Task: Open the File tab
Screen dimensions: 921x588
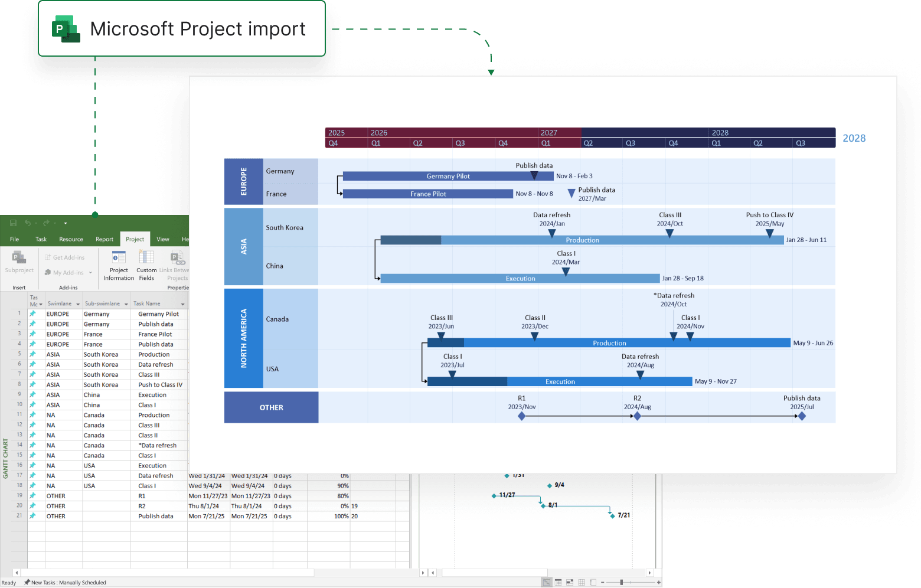Action: [x=14, y=239]
